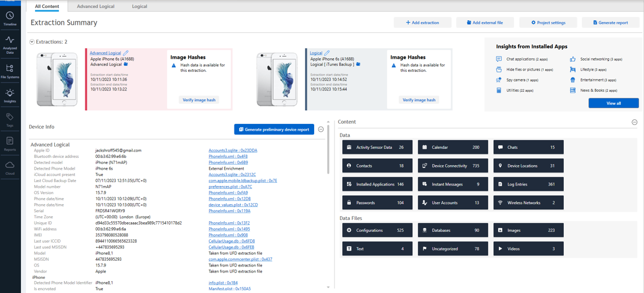644x293 pixels.
Task: Open preferences.plist : 0xA7C link
Action: coord(229,187)
